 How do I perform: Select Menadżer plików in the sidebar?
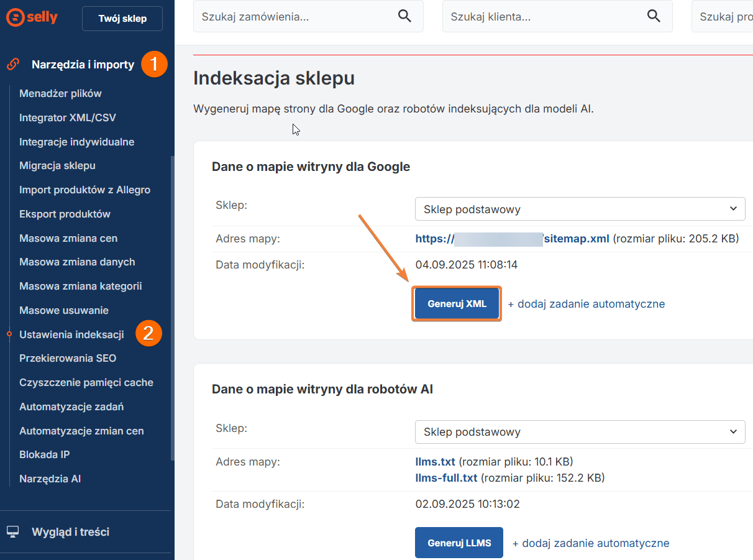coord(60,94)
